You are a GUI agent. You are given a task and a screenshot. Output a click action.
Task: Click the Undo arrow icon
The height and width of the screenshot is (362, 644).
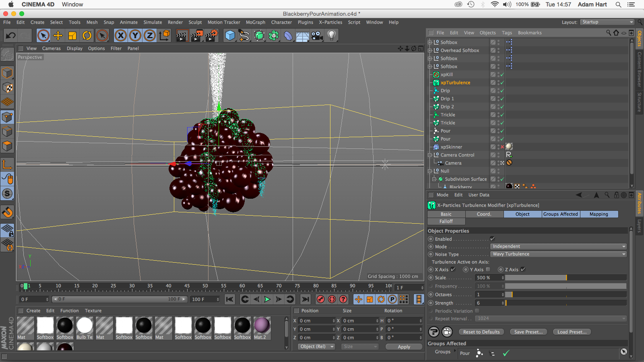coord(11,35)
